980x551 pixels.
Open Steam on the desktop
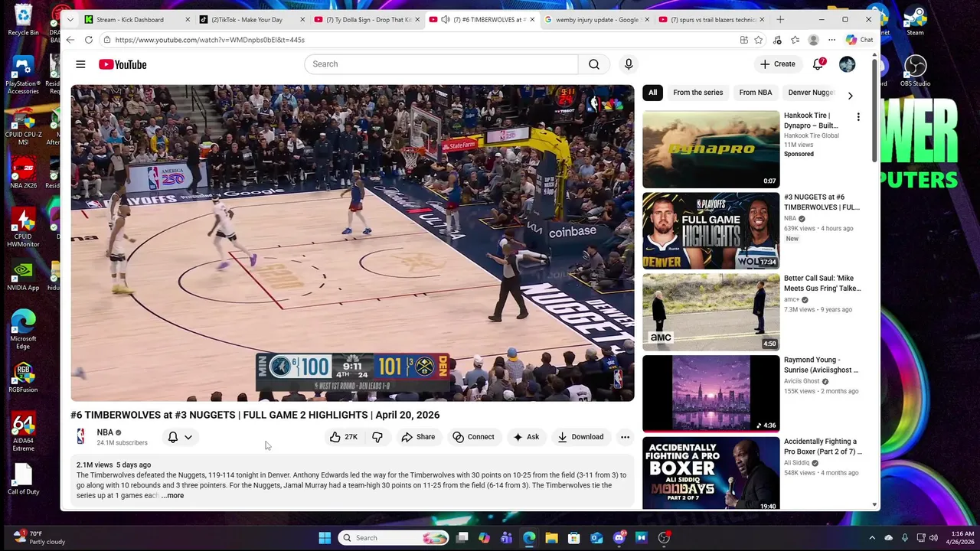coord(915,20)
